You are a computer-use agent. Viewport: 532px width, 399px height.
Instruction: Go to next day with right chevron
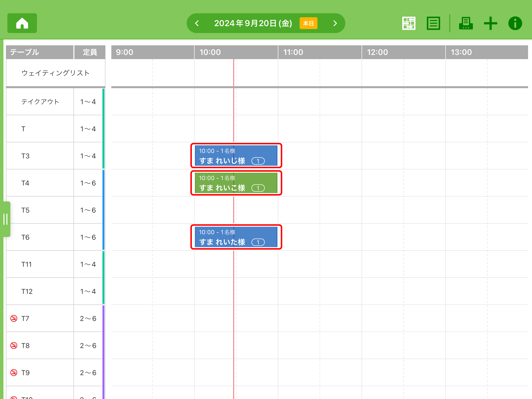[x=335, y=23]
